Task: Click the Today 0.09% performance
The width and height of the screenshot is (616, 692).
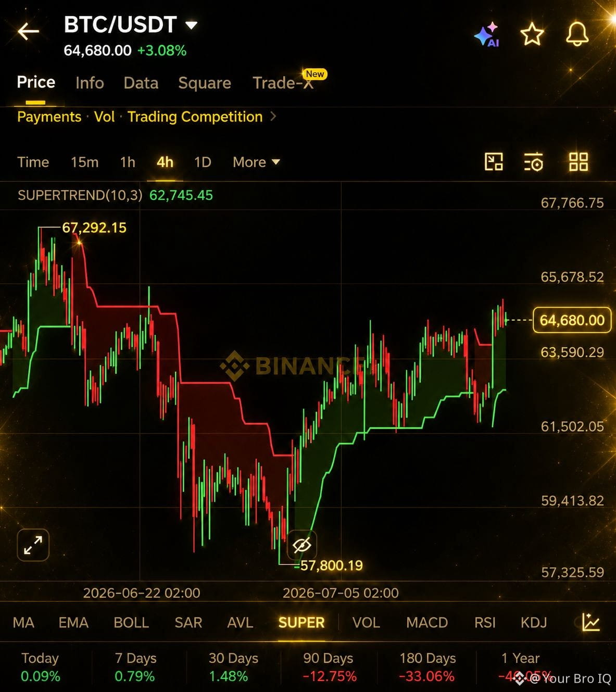Action: 40,667
